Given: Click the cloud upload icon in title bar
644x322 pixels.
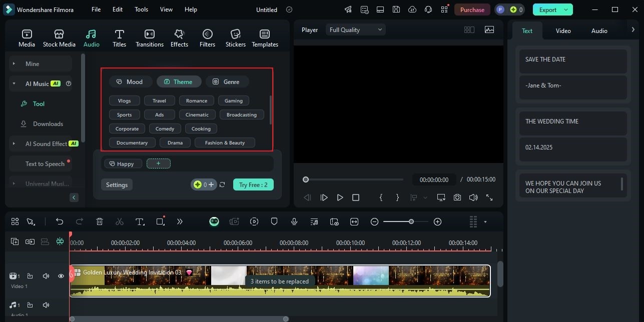Looking at the screenshot, I should [412, 9].
